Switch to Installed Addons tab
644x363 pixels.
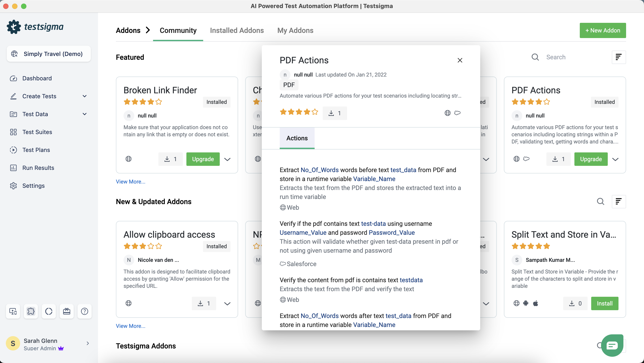pyautogui.click(x=237, y=30)
